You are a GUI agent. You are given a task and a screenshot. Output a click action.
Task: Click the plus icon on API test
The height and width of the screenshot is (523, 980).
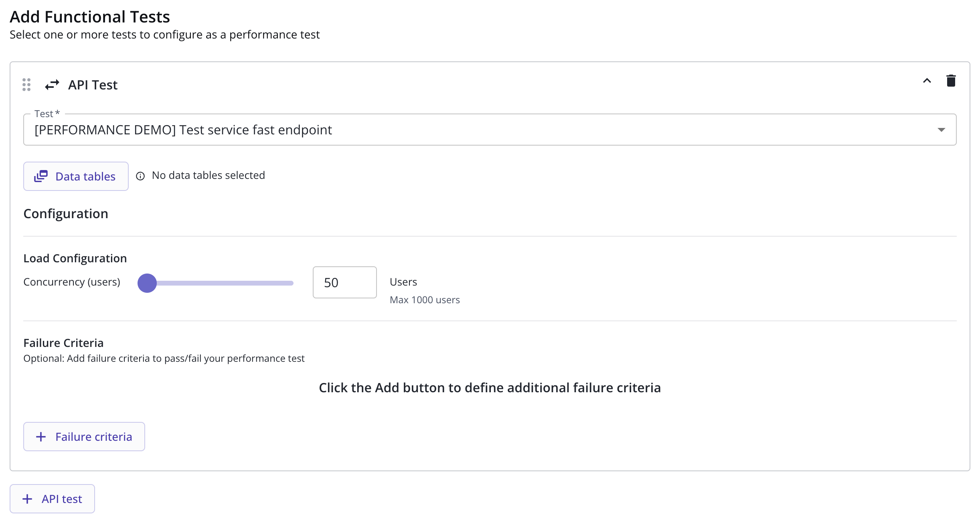pyautogui.click(x=27, y=499)
